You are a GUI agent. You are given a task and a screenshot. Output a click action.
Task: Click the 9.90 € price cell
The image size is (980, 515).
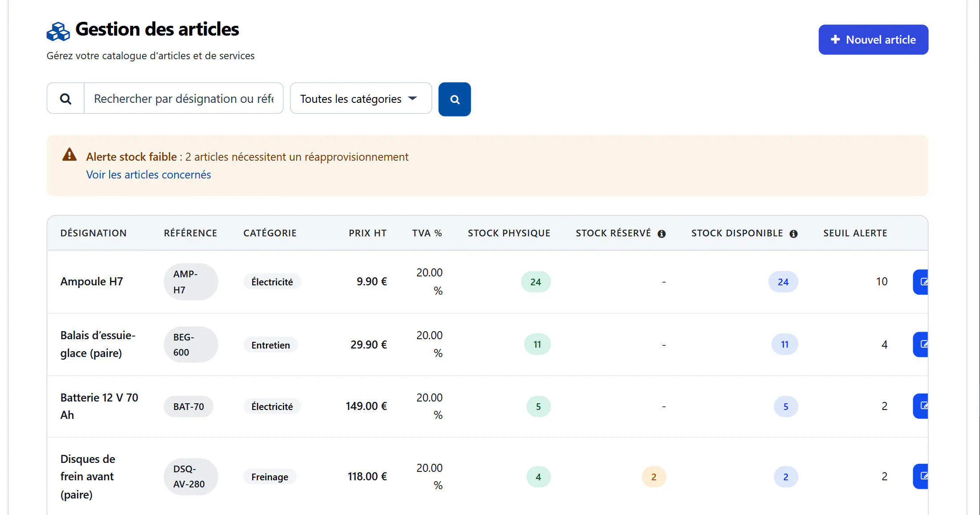pyautogui.click(x=372, y=281)
